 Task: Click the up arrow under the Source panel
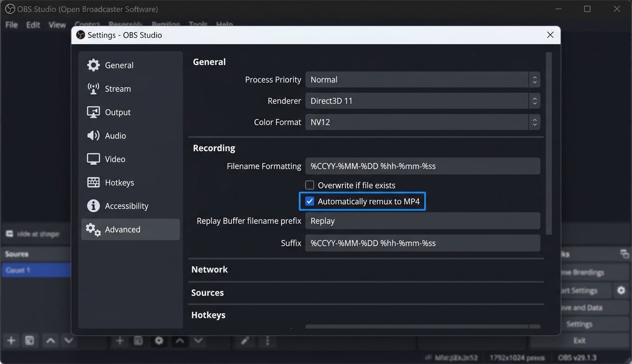(x=50, y=341)
